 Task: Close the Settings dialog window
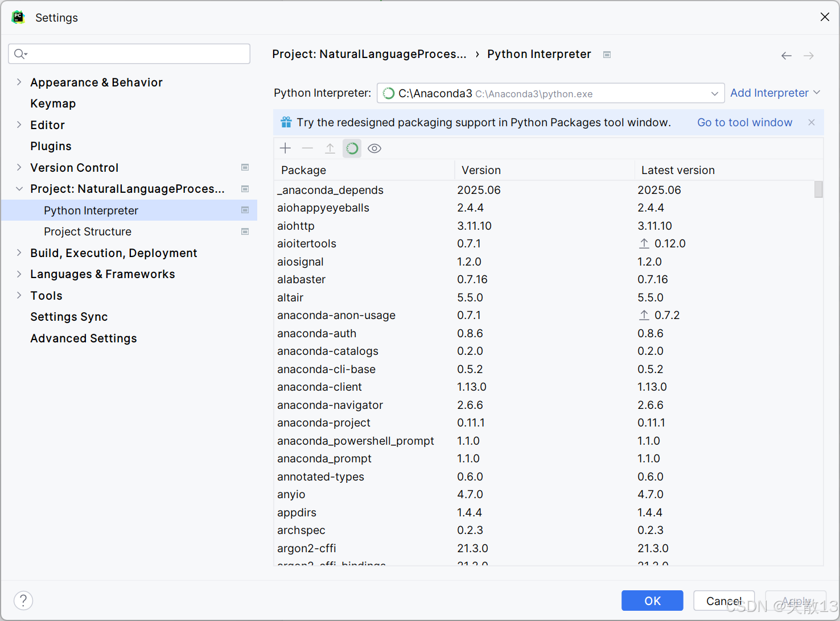click(x=825, y=17)
